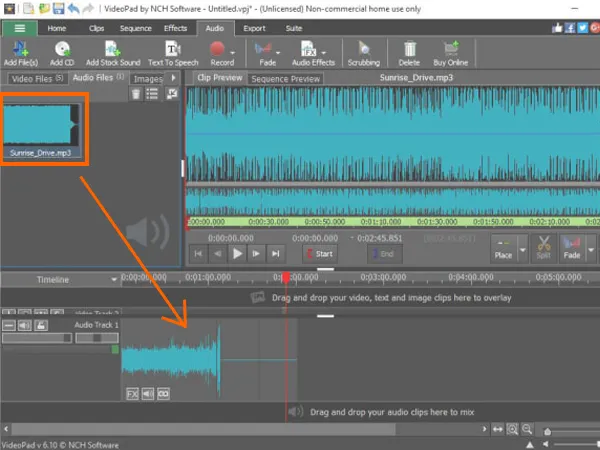Step forward one frame
The image size is (600, 450).
[256, 253]
